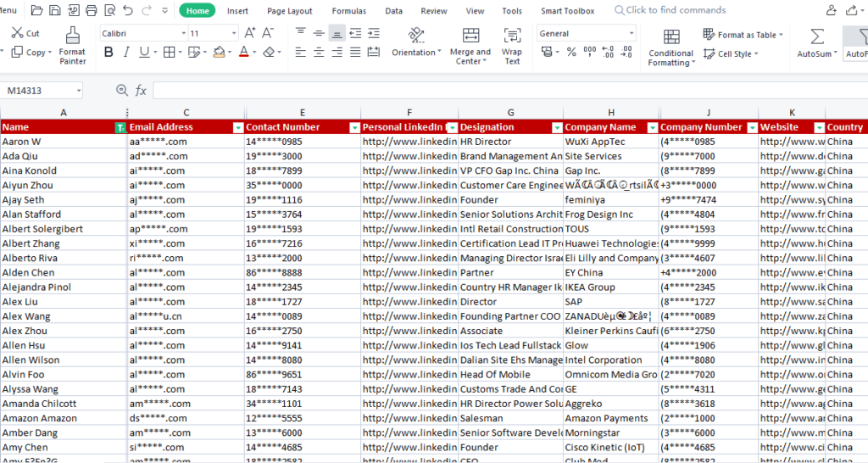Toggle Wrap Text
Image resolution: width=868 pixels, height=463 pixels.
point(512,46)
